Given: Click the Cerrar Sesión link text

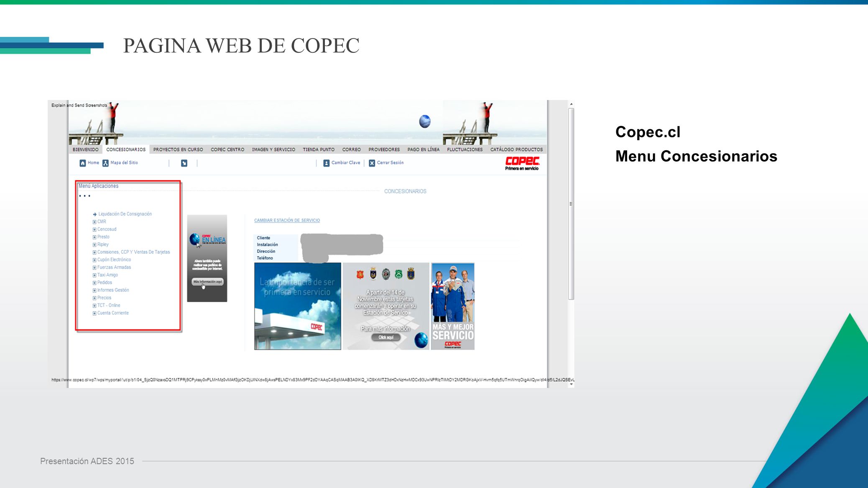Looking at the screenshot, I should click(391, 163).
